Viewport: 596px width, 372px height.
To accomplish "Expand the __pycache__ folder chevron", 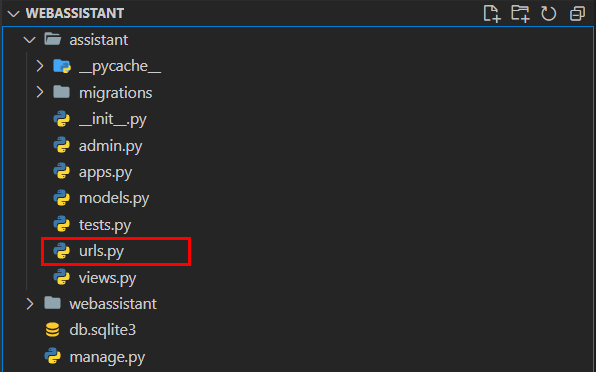I will click(40, 66).
